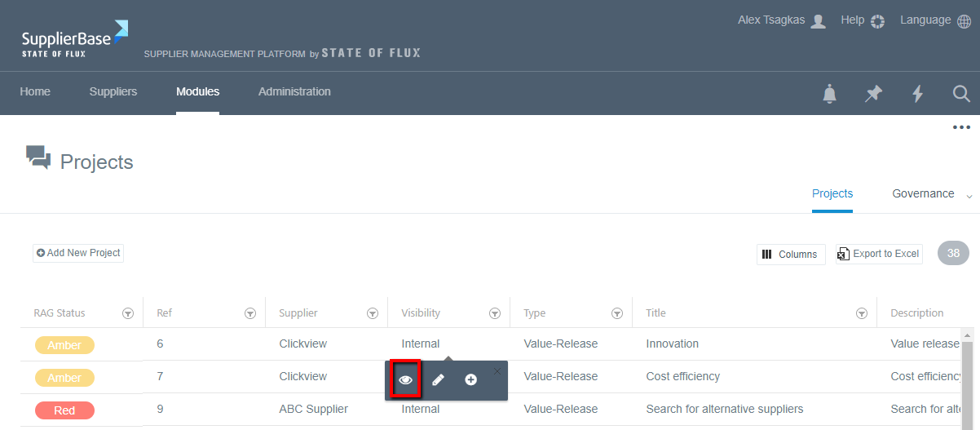980x430 pixels.
Task: Open the three-dot more options menu
Action: (x=961, y=127)
